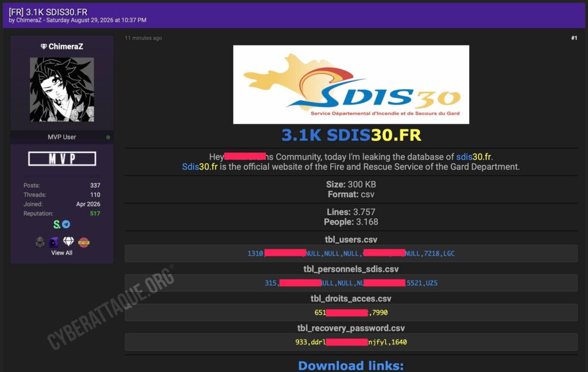This screenshot has height=372, width=588.
Task: Click the tbl_recovery_password.csv label
Action: click(x=351, y=328)
